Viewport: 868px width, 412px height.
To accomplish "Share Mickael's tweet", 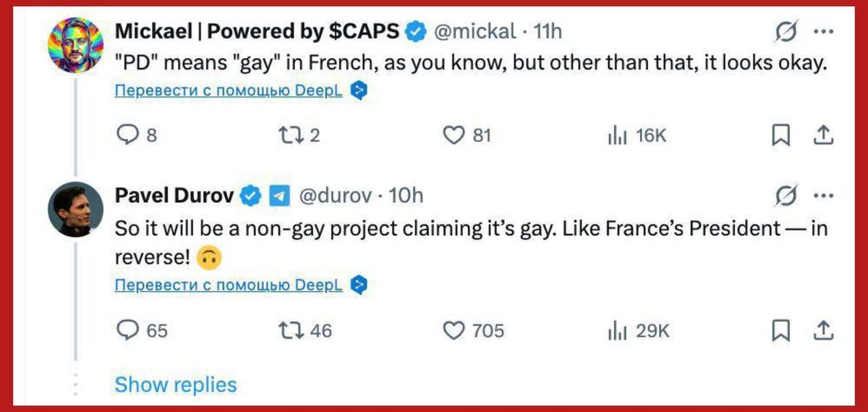I will (x=823, y=135).
